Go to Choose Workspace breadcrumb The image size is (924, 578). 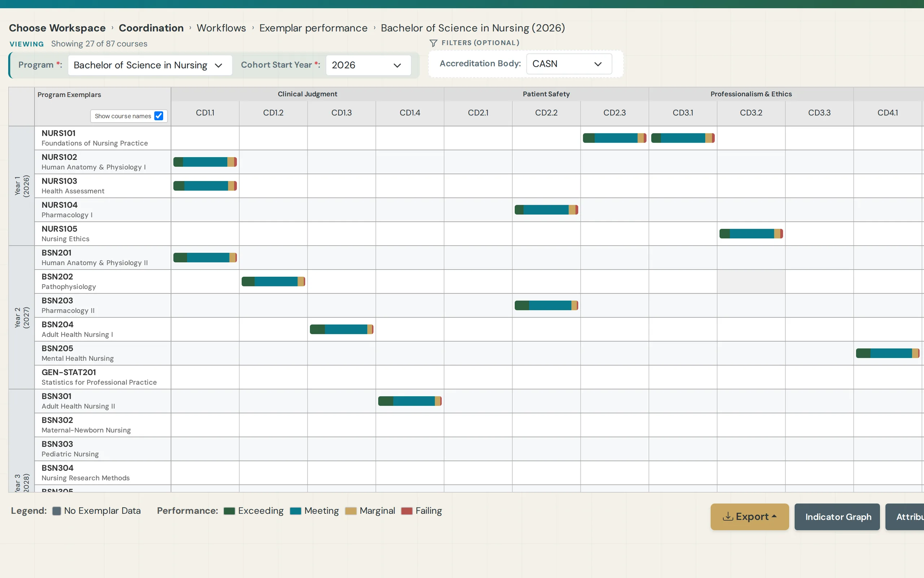[x=57, y=28]
